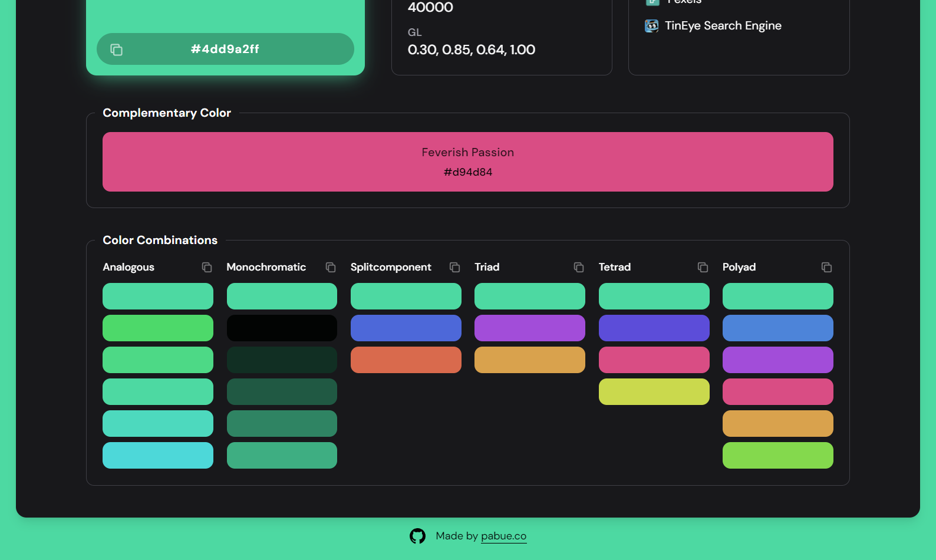Select the purple Polyad swatch

[x=778, y=360]
